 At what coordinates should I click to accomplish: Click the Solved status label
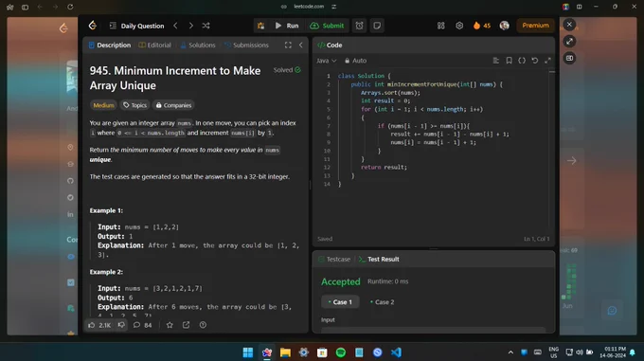[x=287, y=70]
